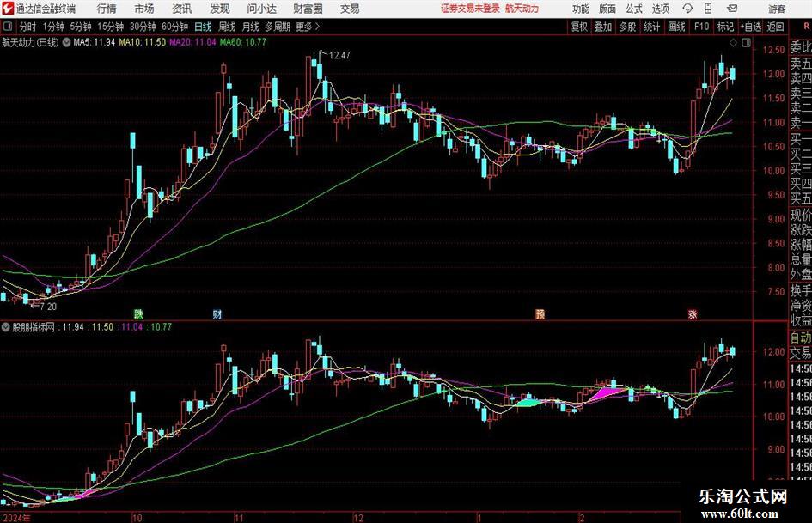Click the 标记 toolbar button
The image size is (812, 523).
click(725, 27)
